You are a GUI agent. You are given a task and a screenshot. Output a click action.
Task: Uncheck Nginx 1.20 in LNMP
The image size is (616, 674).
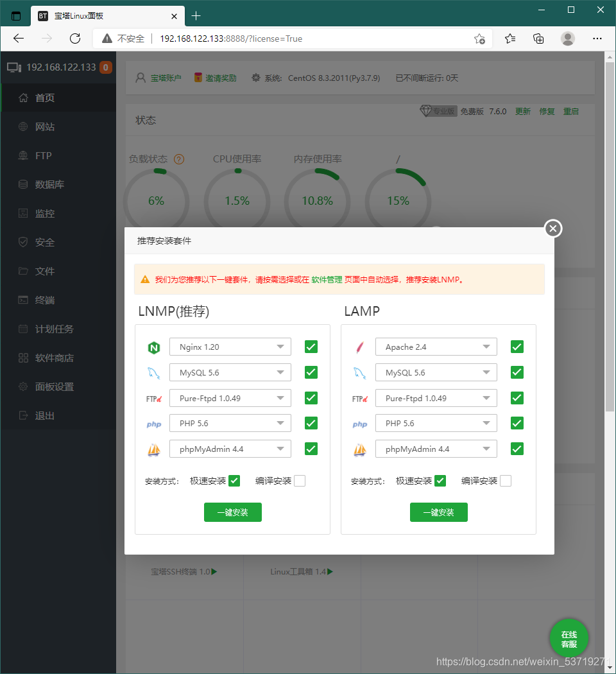(311, 347)
